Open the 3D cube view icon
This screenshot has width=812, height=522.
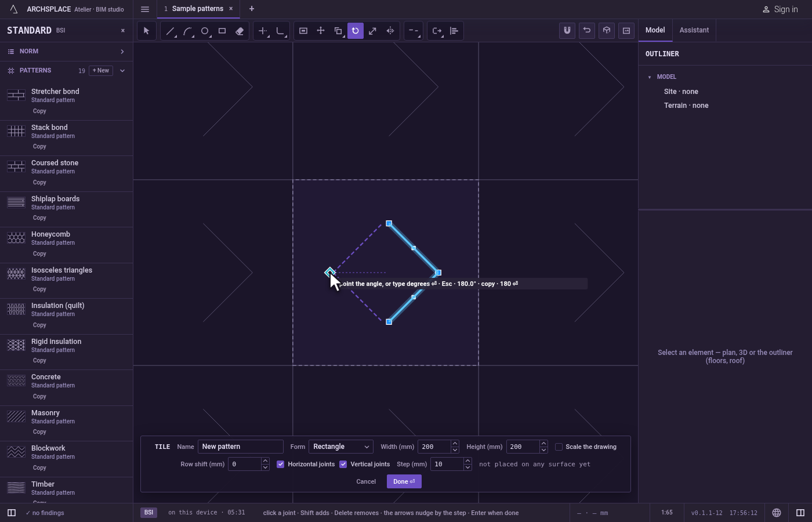(607, 31)
